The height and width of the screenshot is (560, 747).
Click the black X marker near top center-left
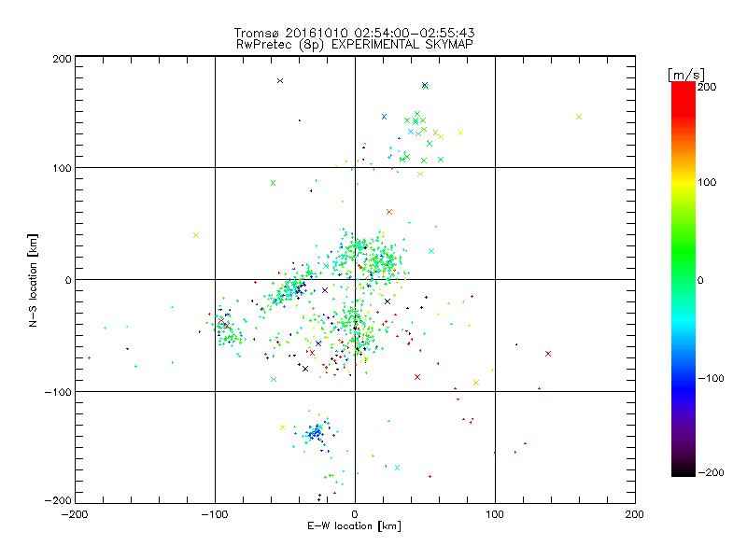click(x=280, y=81)
